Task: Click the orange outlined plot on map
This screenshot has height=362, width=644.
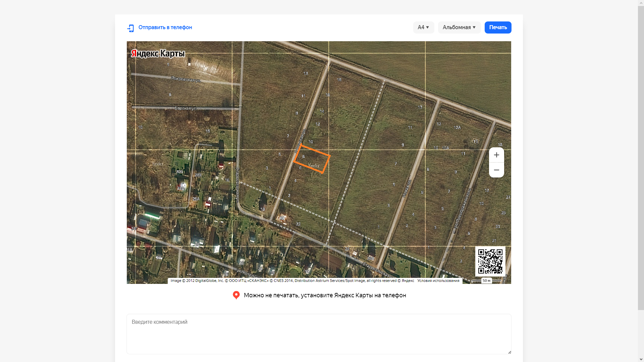Action: [x=312, y=159]
